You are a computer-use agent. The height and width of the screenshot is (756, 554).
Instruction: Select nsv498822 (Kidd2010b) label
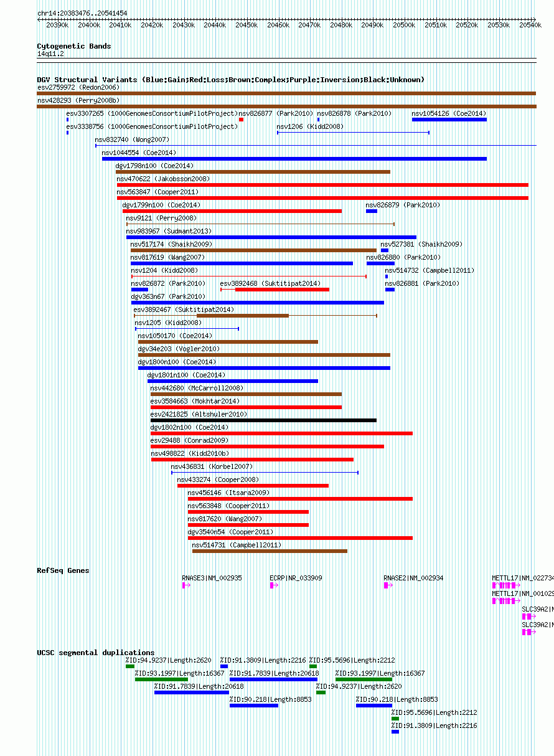pyautogui.click(x=190, y=453)
